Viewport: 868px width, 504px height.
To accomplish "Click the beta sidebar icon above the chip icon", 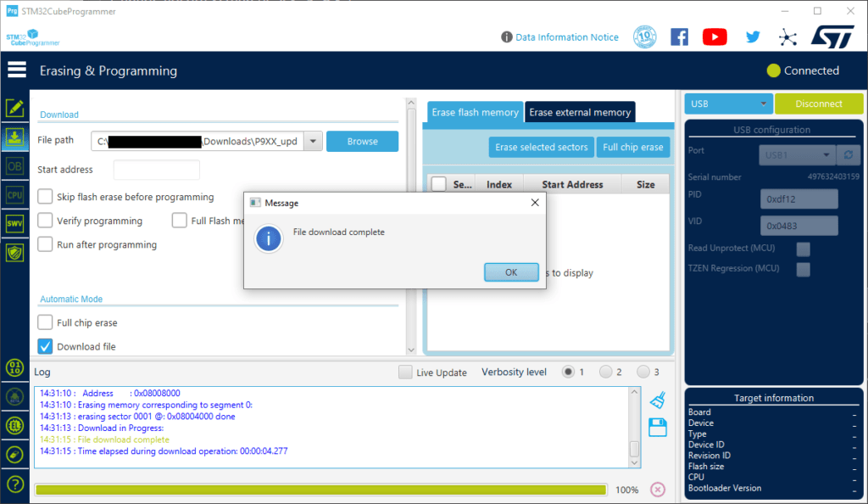I will point(15,396).
